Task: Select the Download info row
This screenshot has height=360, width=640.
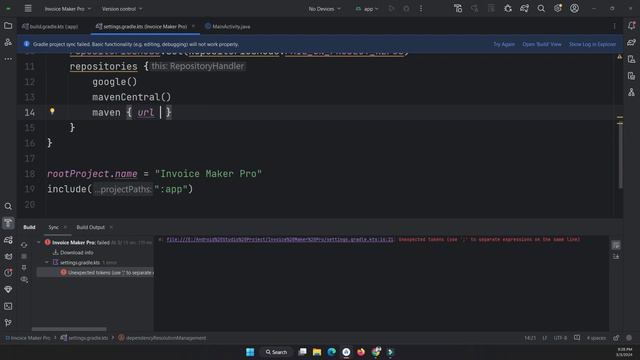Action: 73,253
